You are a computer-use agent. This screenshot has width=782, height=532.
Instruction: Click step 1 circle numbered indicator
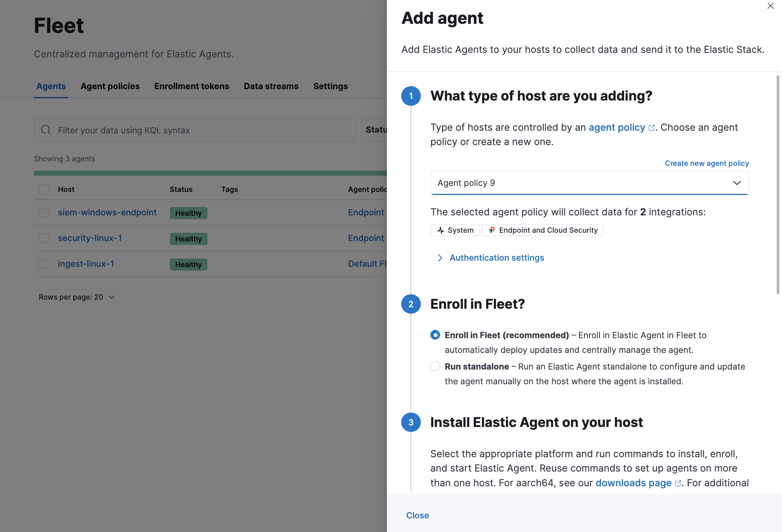[411, 96]
